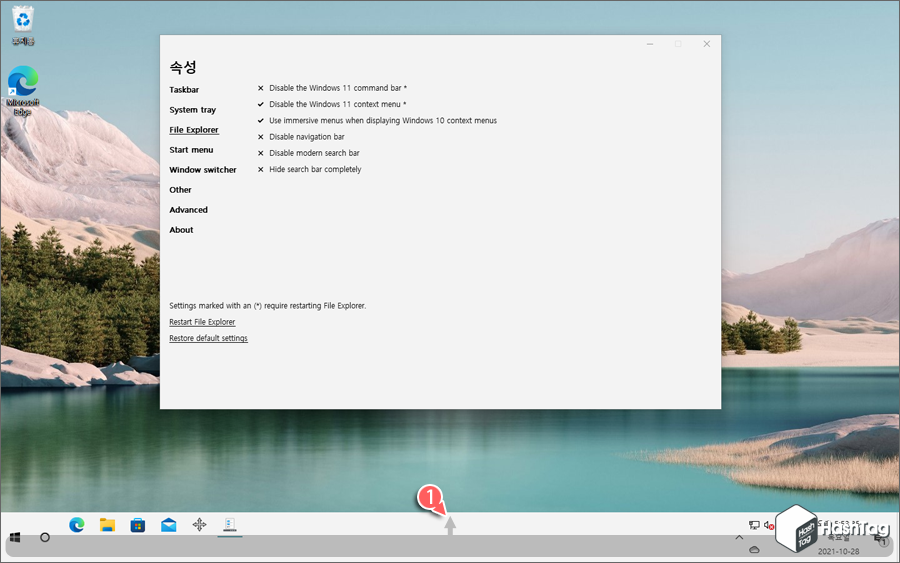The image size is (900, 563).
Task: Click the Restart File Explorer link
Action: (x=202, y=322)
